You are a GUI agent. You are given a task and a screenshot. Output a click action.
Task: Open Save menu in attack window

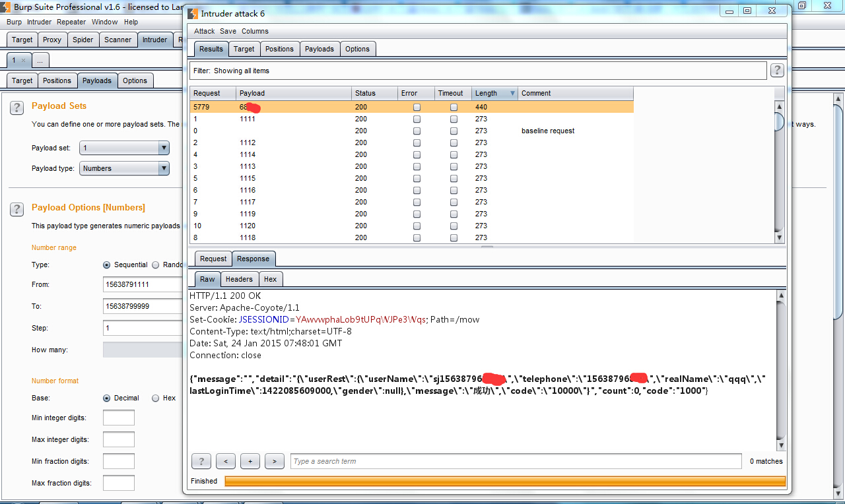(228, 31)
